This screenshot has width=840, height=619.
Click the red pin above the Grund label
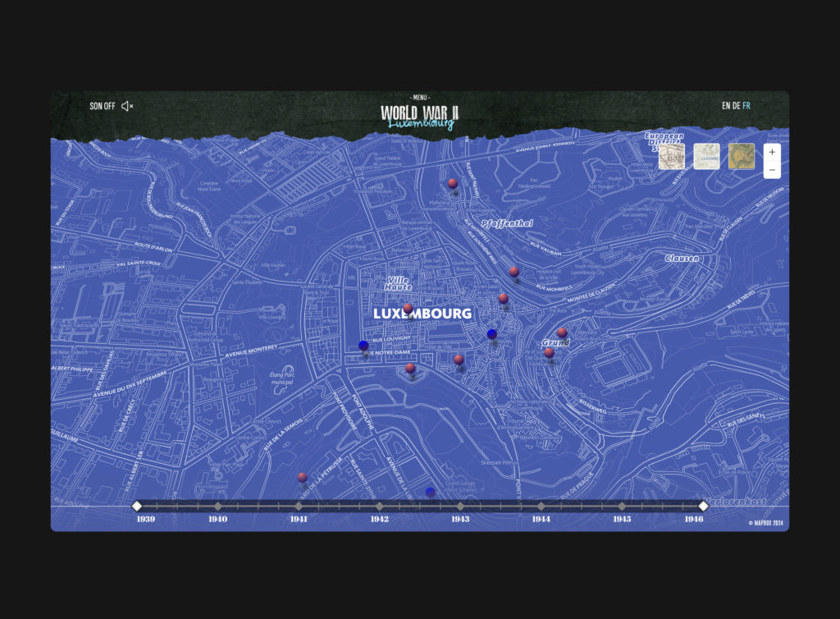pos(562,332)
